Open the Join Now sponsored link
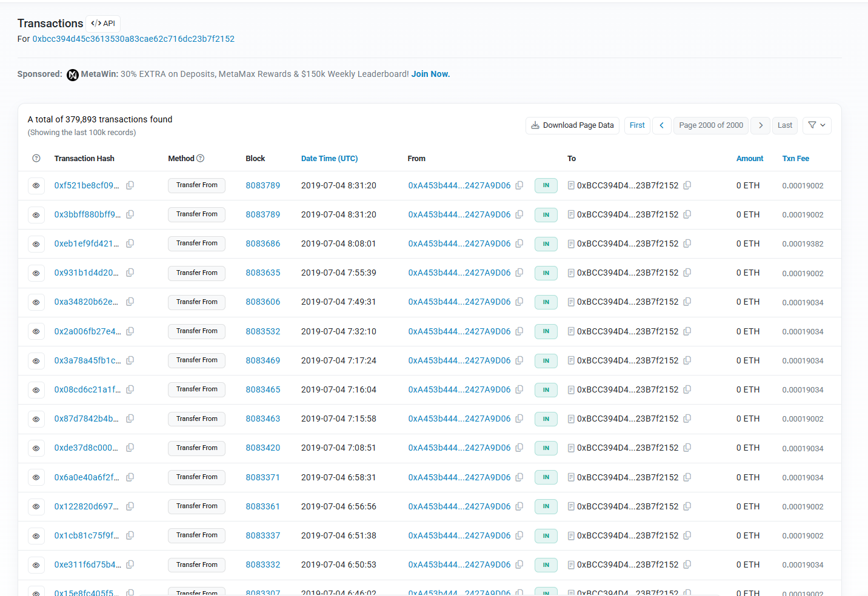The image size is (868, 596). coord(430,74)
